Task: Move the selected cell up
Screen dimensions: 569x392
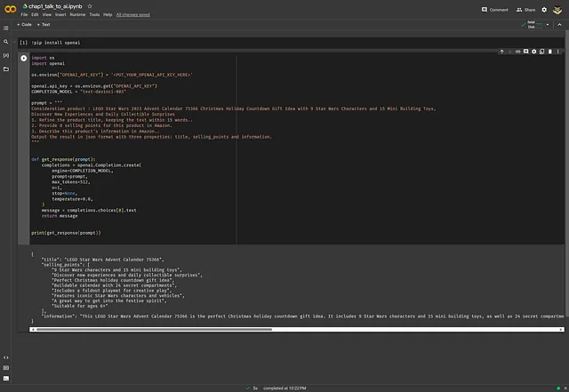Action: click(501, 52)
